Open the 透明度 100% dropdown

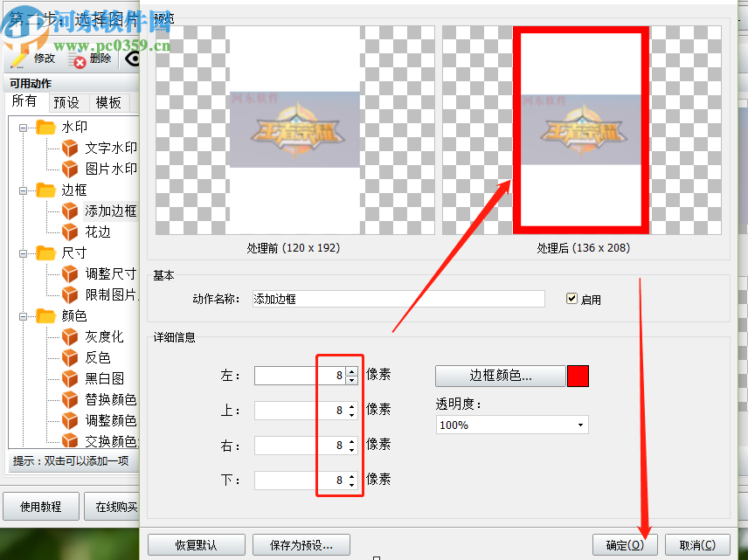pyautogui.click(x=512, y=425)
